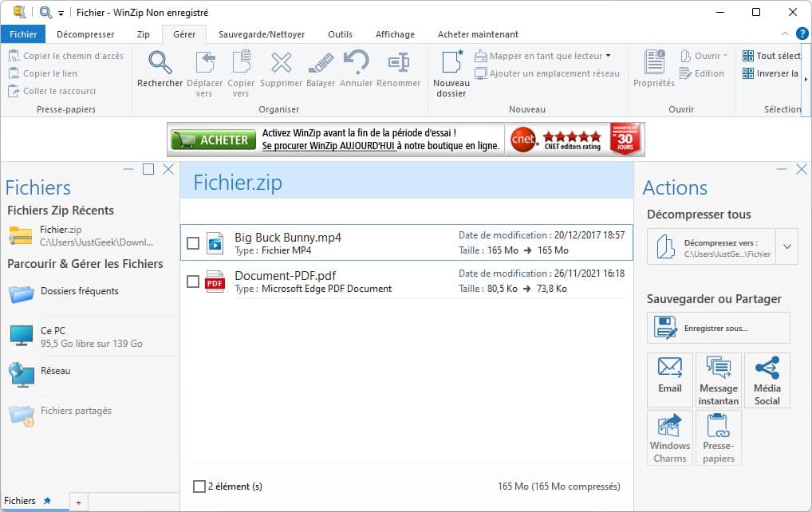
Task: Tick the 2 élément (s) select-all checkbox
Action: pyautogui.click(x=199, y=486)
